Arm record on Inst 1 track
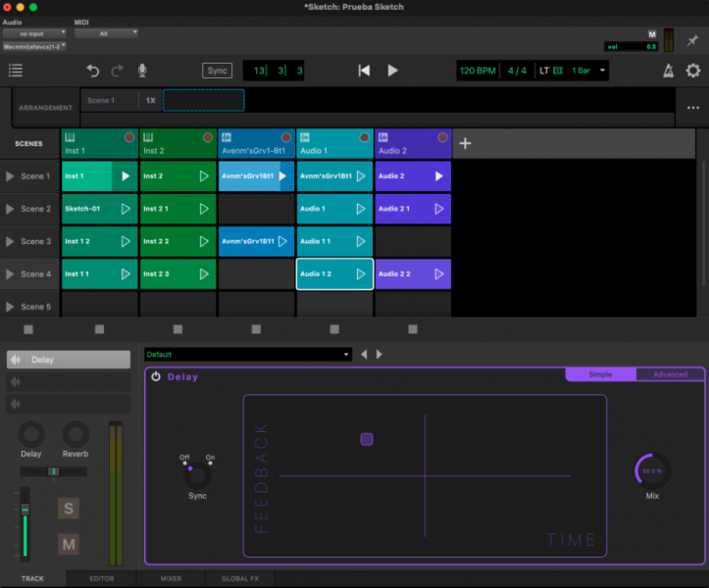709x588 pixels. coord(129,137)
